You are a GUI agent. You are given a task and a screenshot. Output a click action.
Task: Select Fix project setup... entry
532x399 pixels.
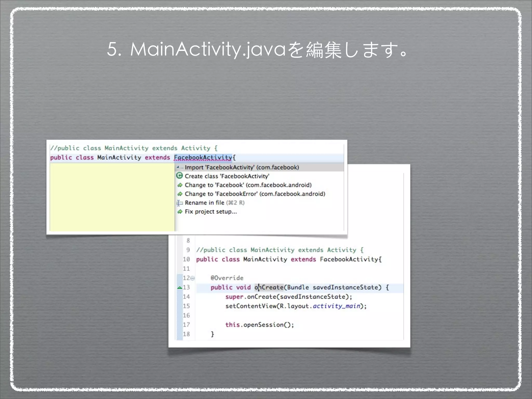tap(211, 211)
